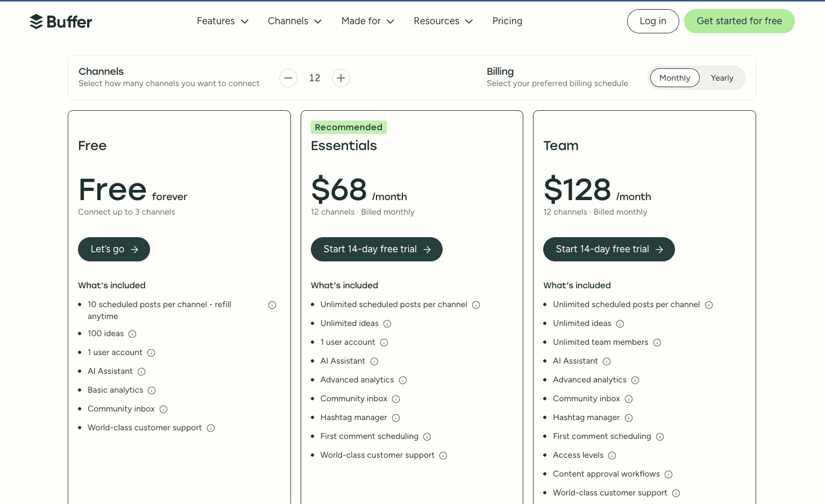Open info tooltip for Community inbox in Free plan
The width and height of the screenshot is (825, 504).
point(163,409)
